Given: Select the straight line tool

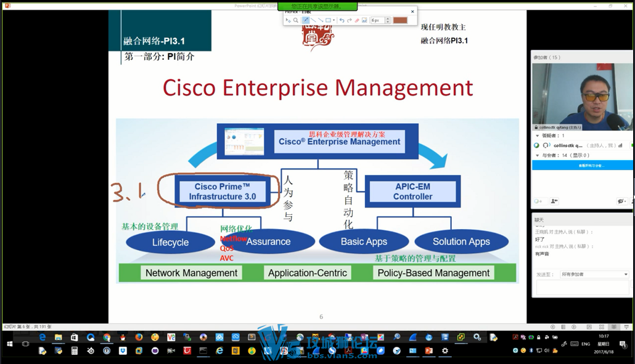Looking at the screenshot, I should click(313, 20).
